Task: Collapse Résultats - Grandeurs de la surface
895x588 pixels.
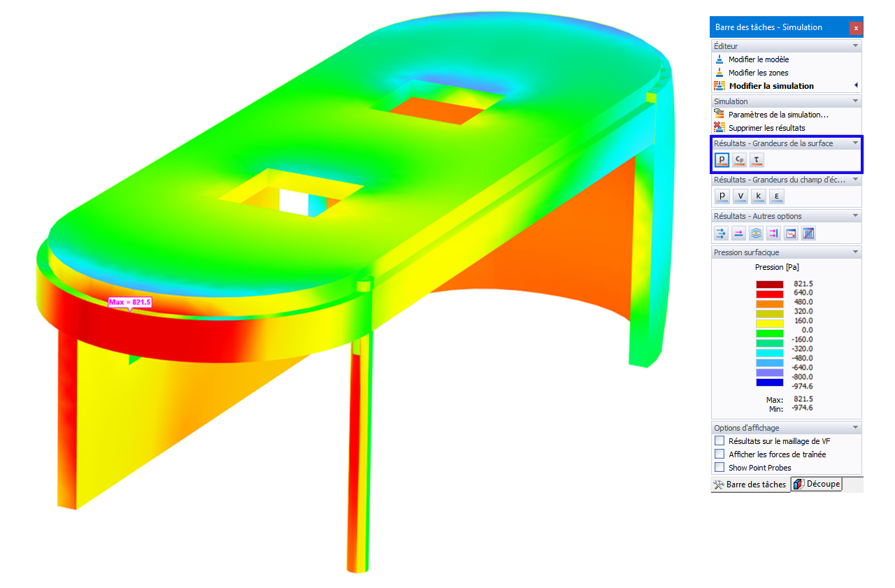Action: point(855,143)
